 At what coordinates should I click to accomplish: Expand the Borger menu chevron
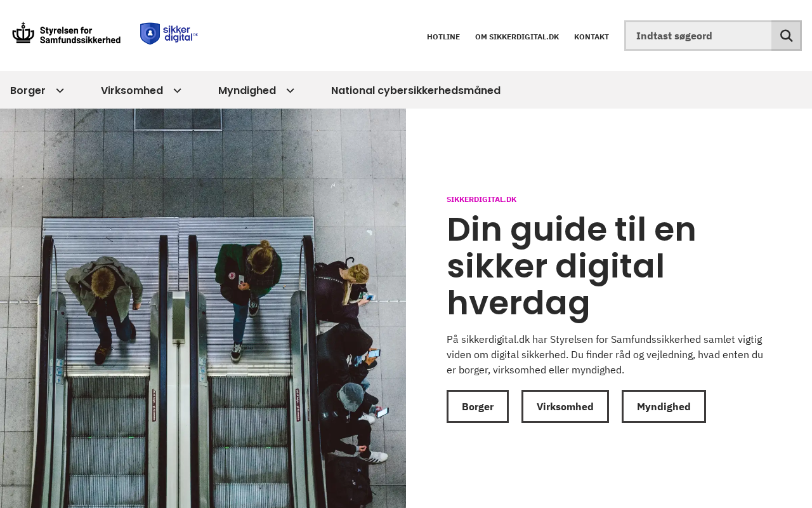click(x=60, y=90)
